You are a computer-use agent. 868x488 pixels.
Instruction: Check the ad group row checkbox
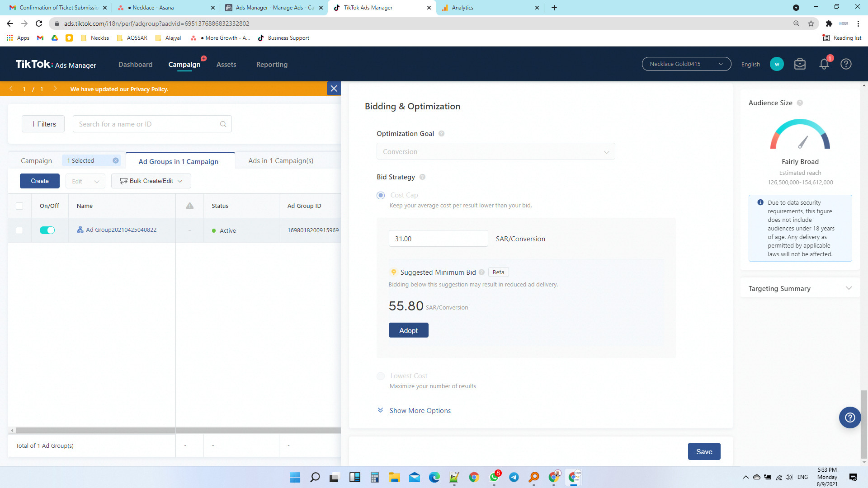(19, 230)
